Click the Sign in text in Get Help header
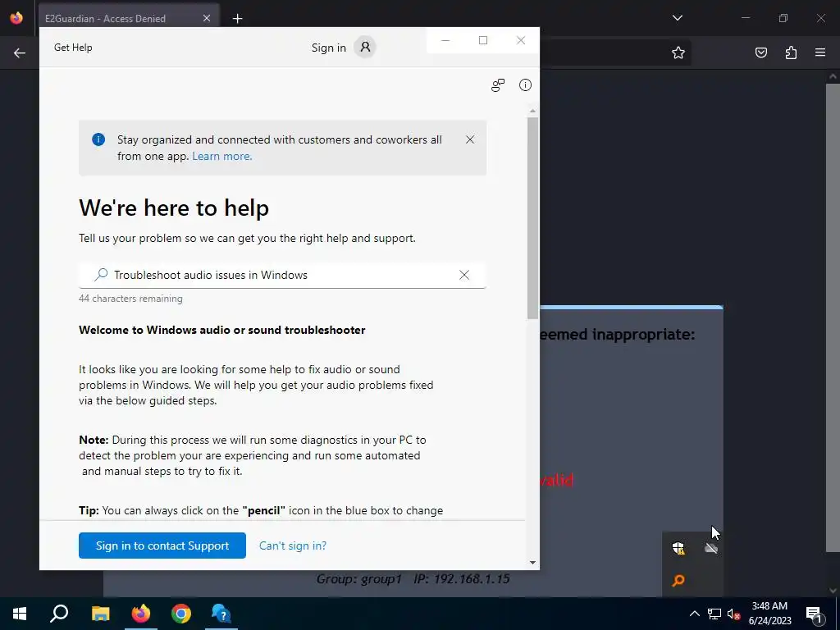The height and width of the screenshot is (630, 840). pos(328,48)
